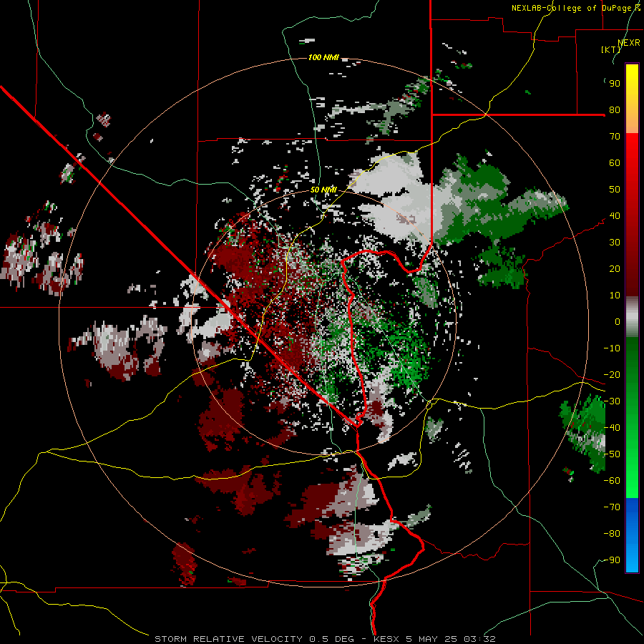Click the 20 value on velocity scale
Image resolution: width=644 pixels, height=644 pixels.
click(x=615, y=269)
